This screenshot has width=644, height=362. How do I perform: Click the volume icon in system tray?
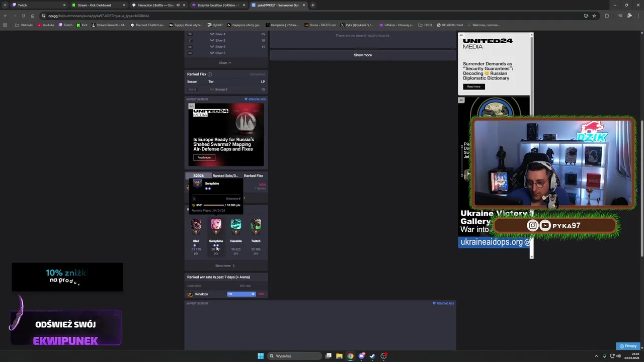click(618, 356)
